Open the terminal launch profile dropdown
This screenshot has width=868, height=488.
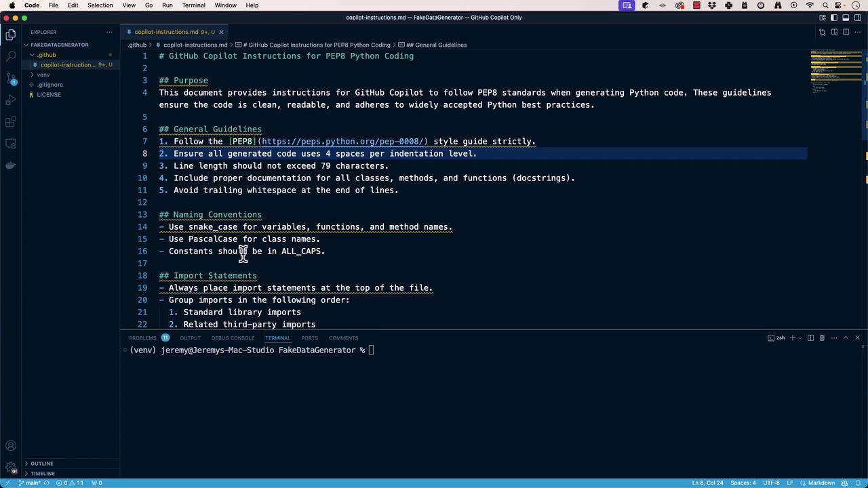pyautogui.click(x=800, y=338)
